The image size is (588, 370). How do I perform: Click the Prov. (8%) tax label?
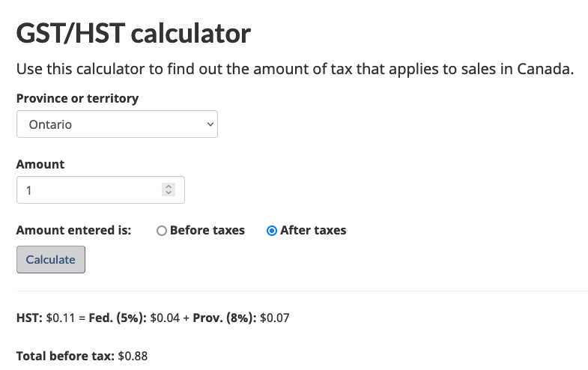225,318
